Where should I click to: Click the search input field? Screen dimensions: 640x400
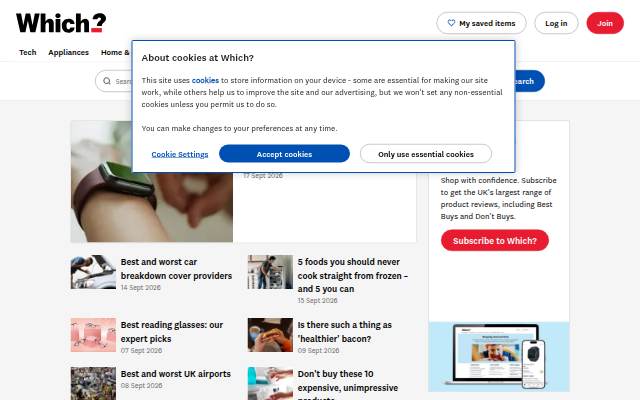coord(114,81)
